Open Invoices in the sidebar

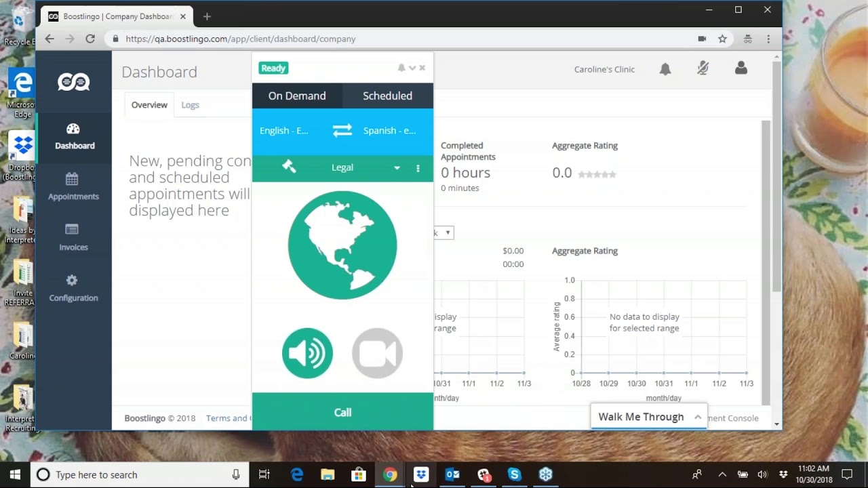tap(73, 238)
